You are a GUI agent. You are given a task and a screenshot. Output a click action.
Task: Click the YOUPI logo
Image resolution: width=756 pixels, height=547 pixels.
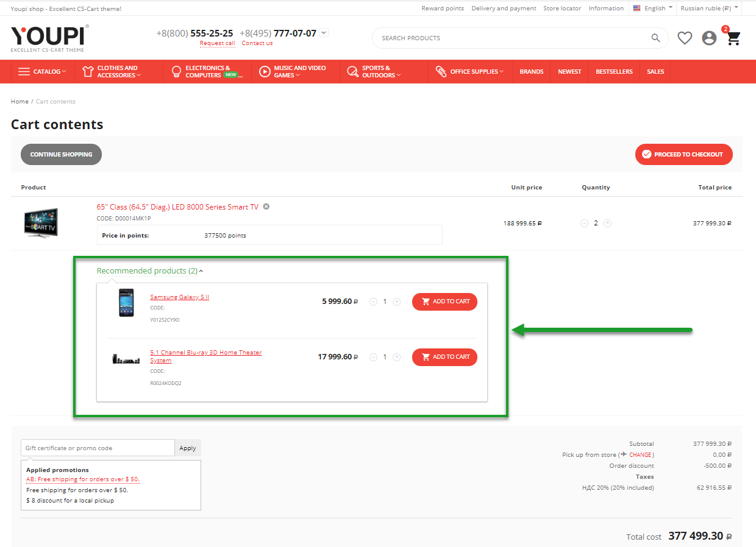click(49, 38)
